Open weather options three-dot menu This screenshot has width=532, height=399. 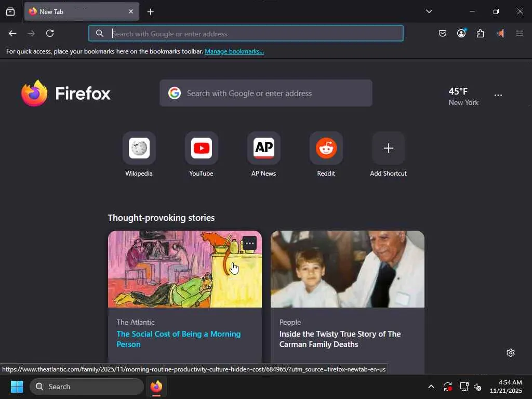pos(498,96)
